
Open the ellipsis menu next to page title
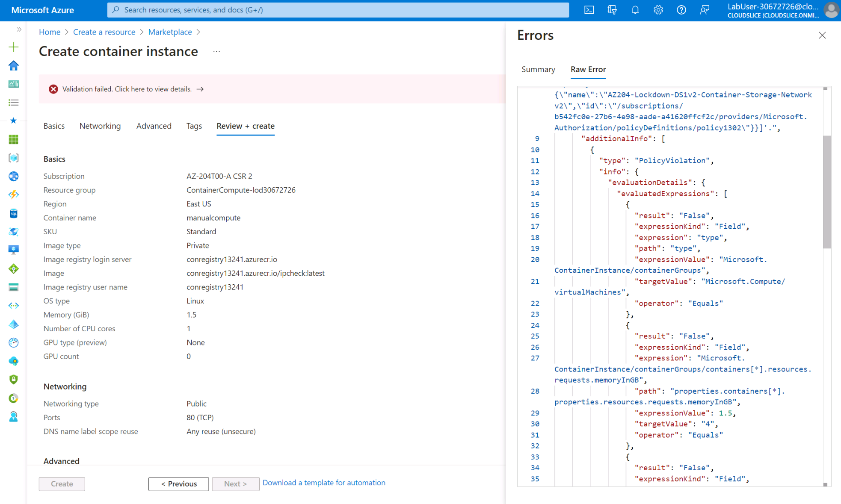click(216, 51)
